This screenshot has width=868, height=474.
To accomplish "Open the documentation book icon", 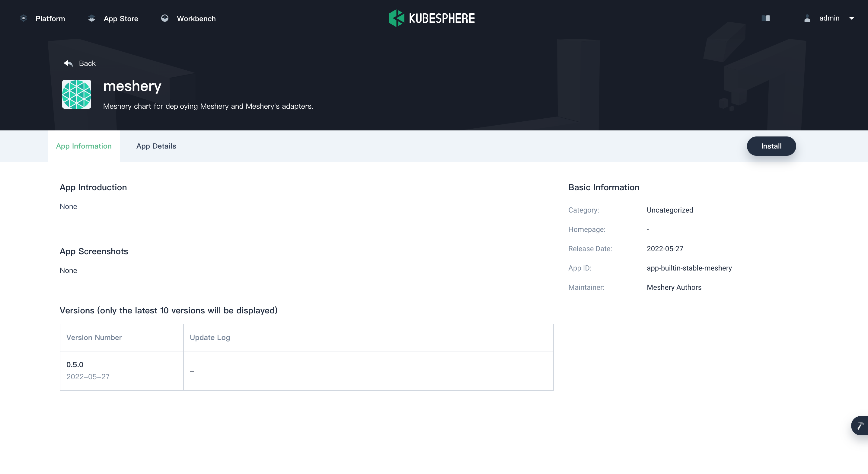I will (x=766, y=18).
